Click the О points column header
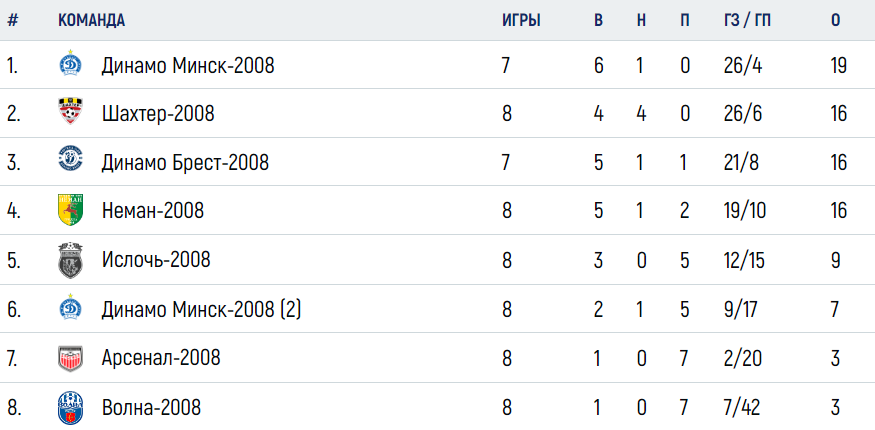Viewport: 875px width, 430px height. pos(835,21)
